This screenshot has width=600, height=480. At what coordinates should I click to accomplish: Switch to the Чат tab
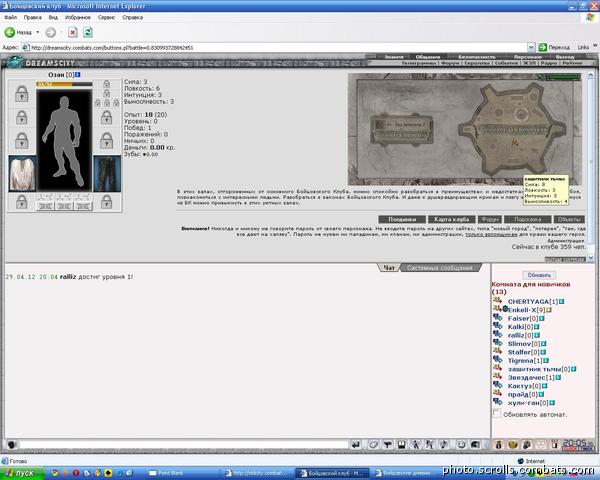[x=389, y=268]
